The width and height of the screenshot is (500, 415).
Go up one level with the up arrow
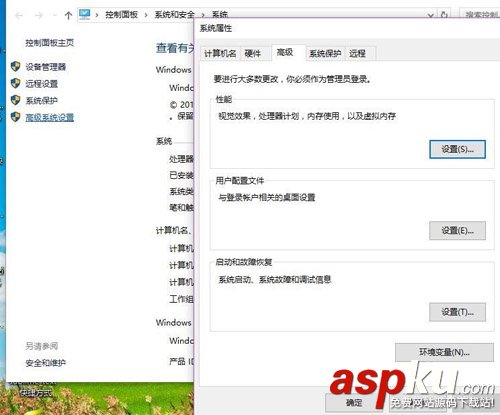pyautogui.click(x=68, y=15)
